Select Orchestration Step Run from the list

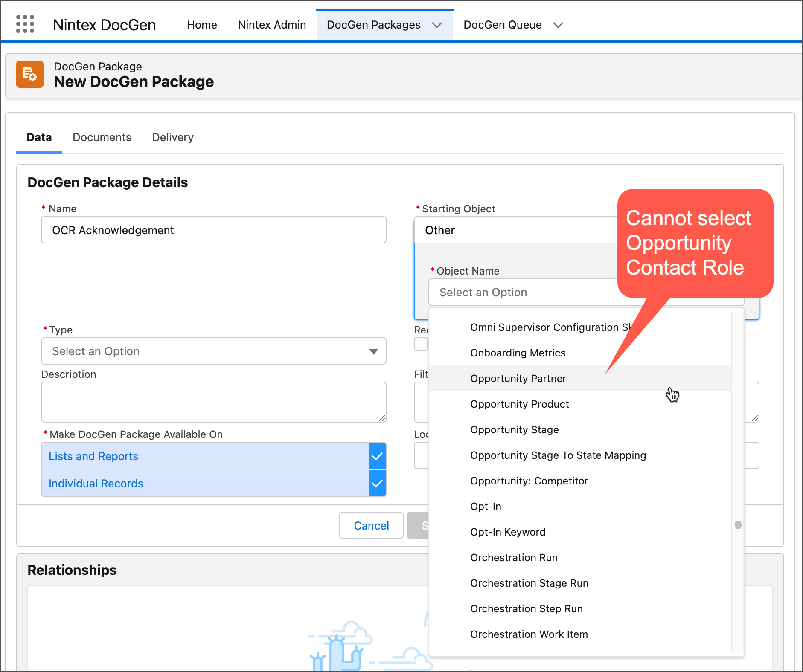coord(580,608)
